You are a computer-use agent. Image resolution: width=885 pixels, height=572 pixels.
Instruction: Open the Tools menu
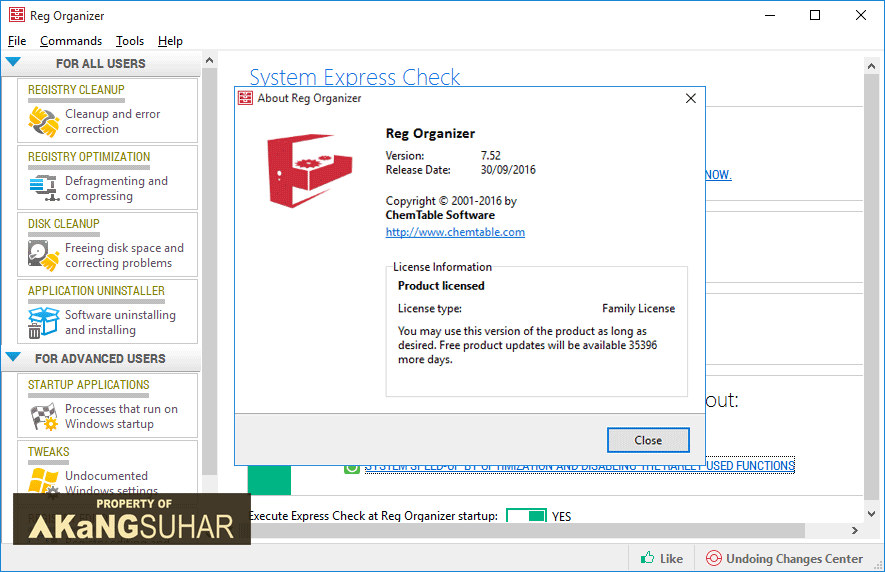(130, 41)
